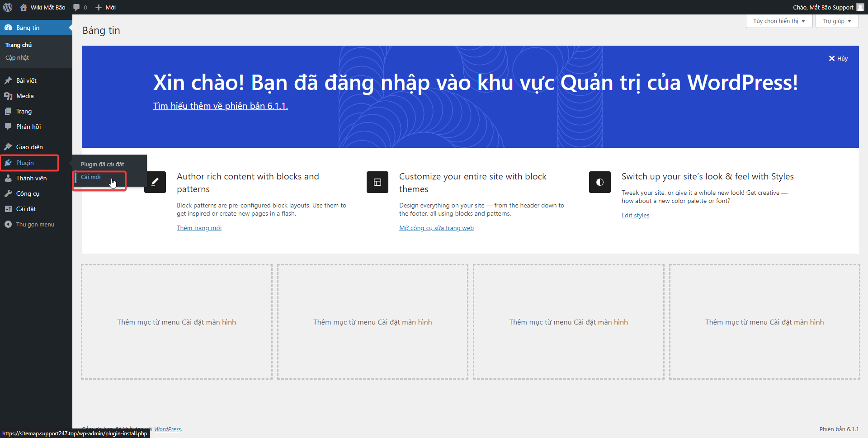The image size is (868, 438).
Task: Open the Thành viên menu
Action: (36, 178)
